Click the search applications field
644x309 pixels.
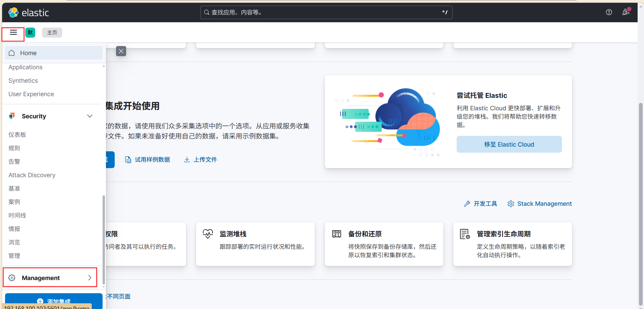tap(326, 12)
